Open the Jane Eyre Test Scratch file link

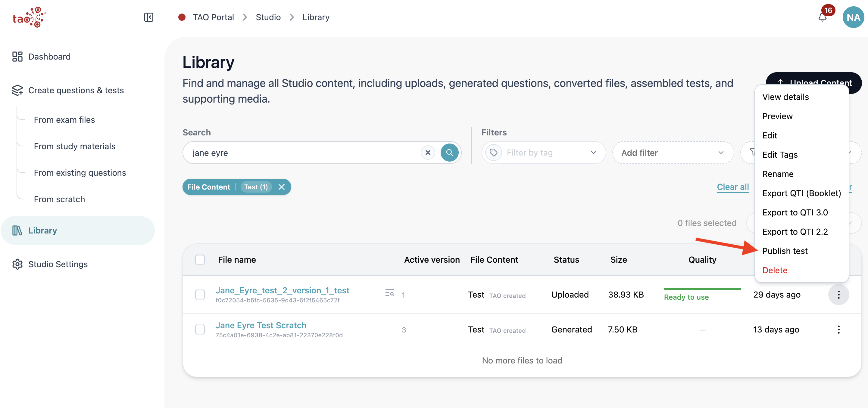[261, 325]
